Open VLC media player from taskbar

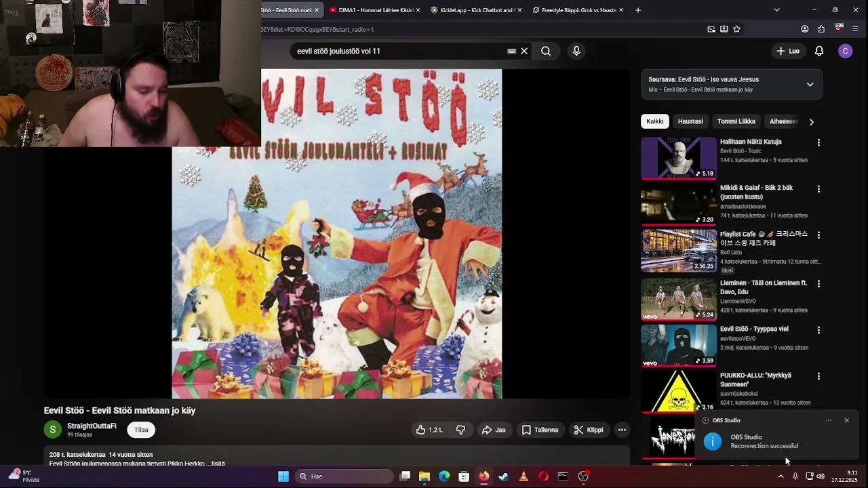524,476
